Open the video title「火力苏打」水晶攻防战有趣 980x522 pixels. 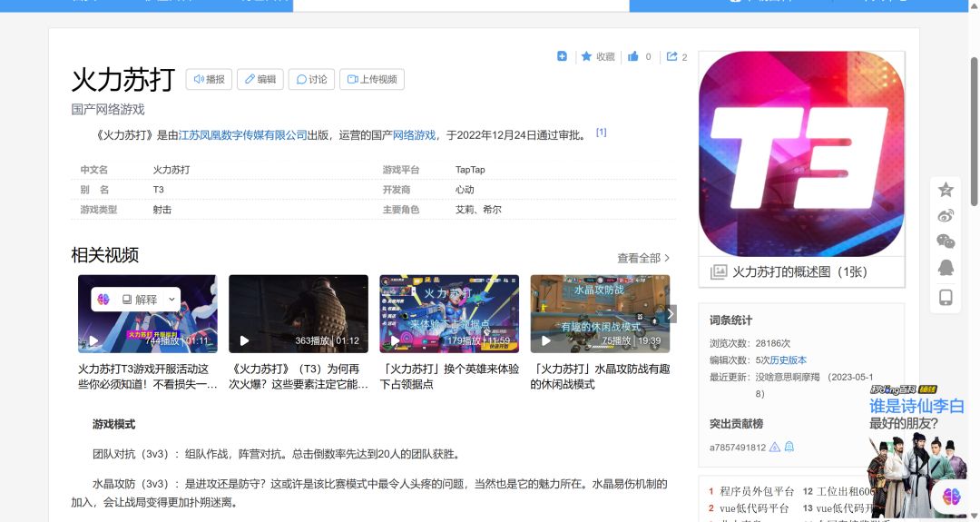(600, 377)
